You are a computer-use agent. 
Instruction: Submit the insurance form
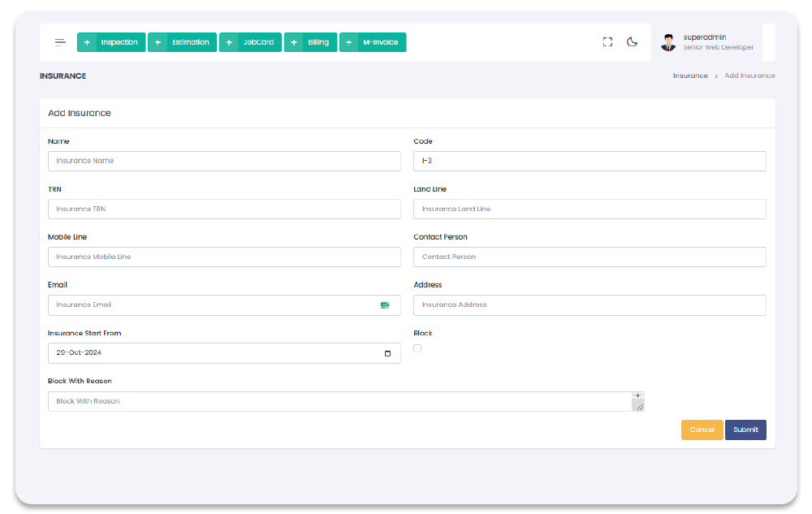(745, 430)
